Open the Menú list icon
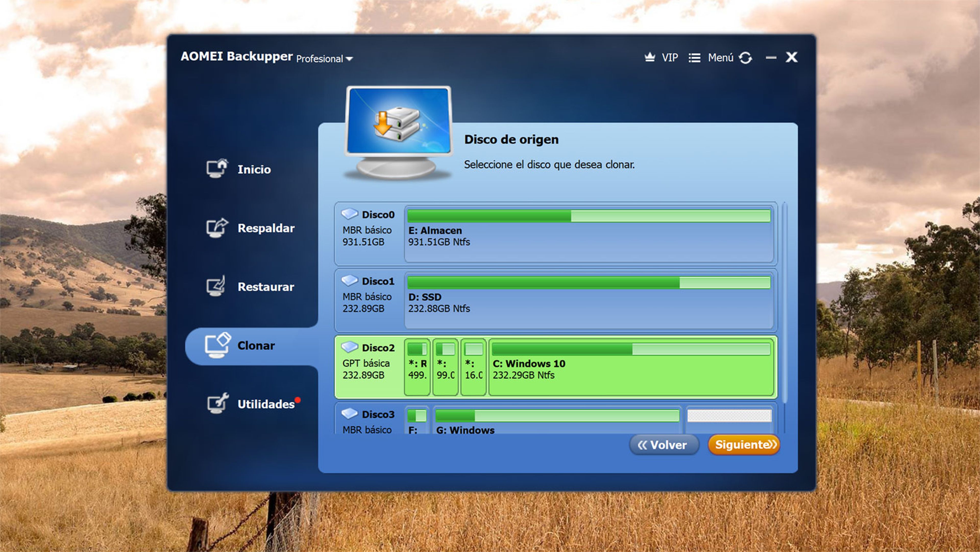Image resolution: width=980 pixels, height=552 pixels. (694, 58)
